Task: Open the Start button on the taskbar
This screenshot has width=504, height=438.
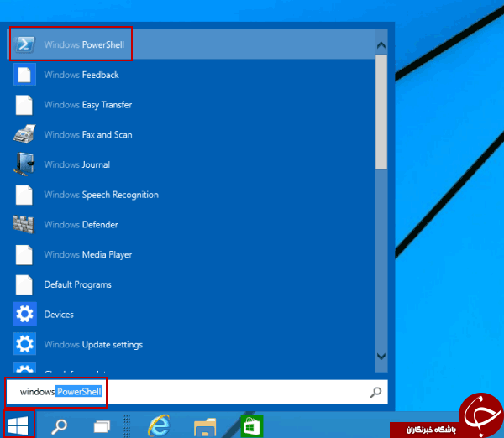Action: 18,425
